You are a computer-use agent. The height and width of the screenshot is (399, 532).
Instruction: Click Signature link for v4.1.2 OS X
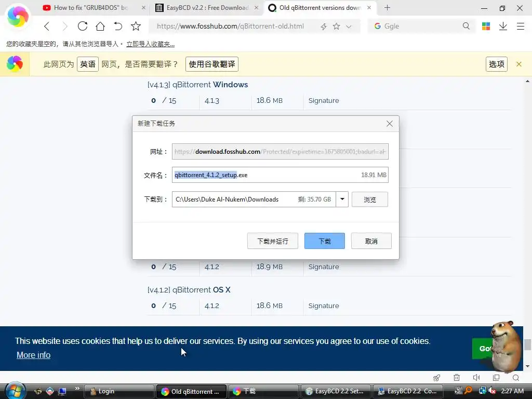(x=323, y=305)
